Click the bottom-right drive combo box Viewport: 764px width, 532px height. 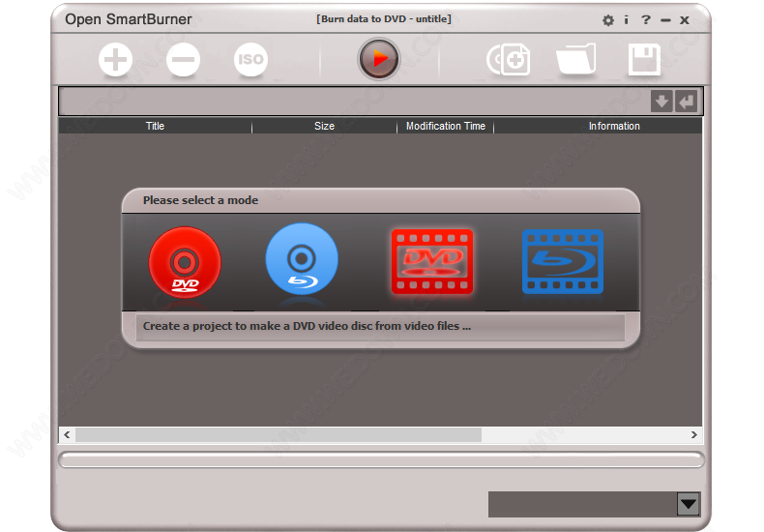[595, 504]
